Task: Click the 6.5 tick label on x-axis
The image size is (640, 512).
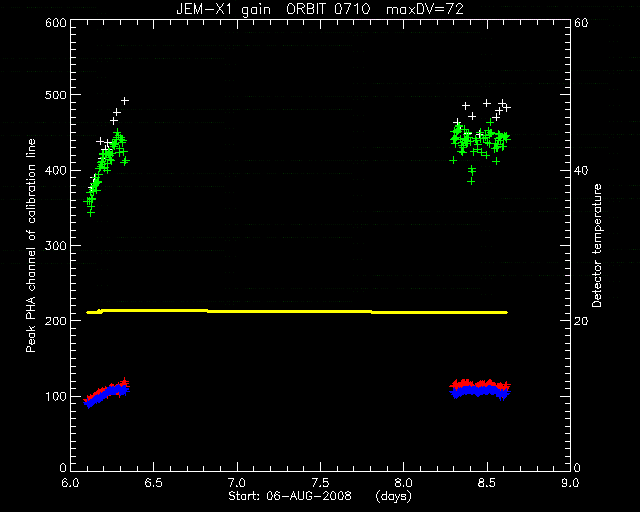Action: [x=153, y=483]
